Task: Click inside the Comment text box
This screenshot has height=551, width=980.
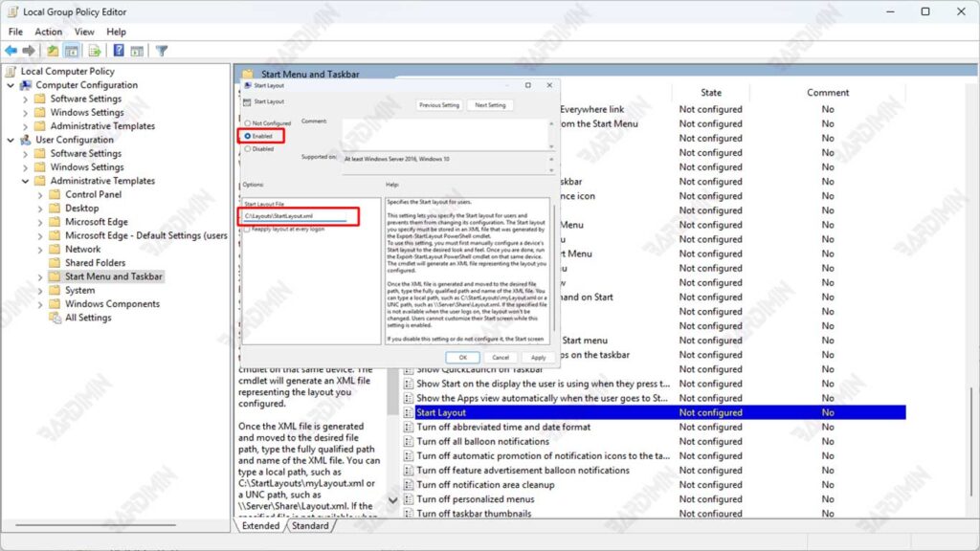Action: [x=444, y=134]
